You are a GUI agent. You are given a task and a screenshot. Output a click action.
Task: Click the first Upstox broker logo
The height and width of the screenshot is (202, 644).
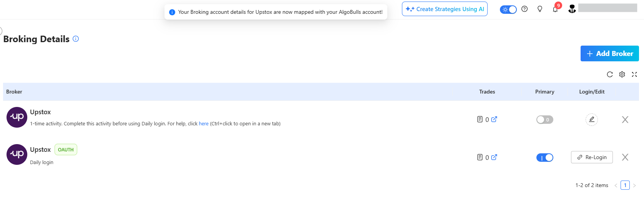[17, 117]
